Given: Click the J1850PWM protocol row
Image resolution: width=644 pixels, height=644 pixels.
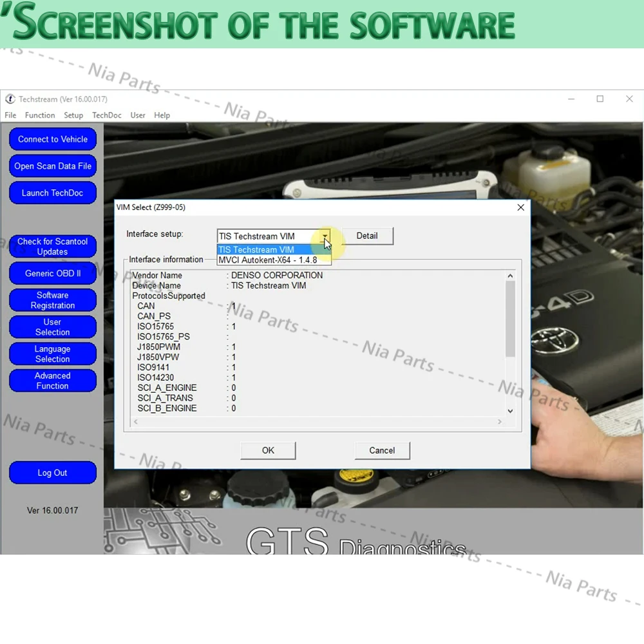Looking at the screenshot, I should coord(186,347).
